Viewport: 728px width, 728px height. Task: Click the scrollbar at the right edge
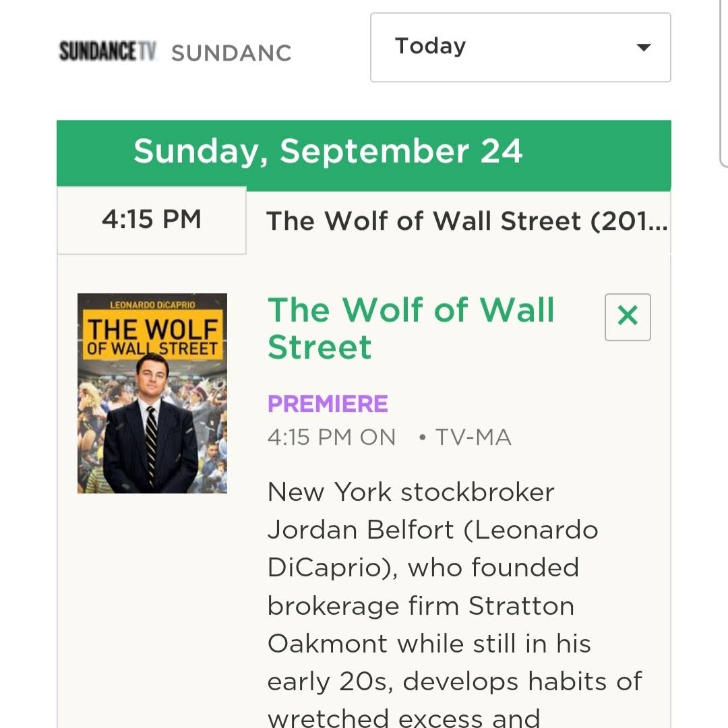click(723, 81)
